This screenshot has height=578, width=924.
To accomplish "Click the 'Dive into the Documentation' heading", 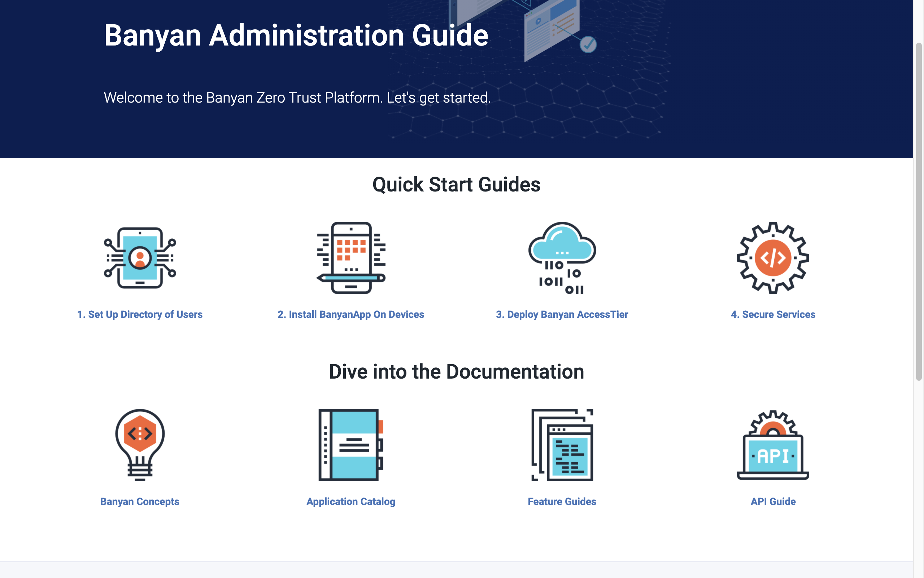I will pyautogui.click(x=456, y=372).
